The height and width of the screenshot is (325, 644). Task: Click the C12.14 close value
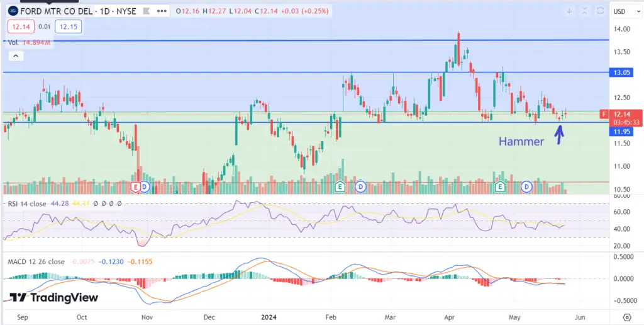(265, 11)
